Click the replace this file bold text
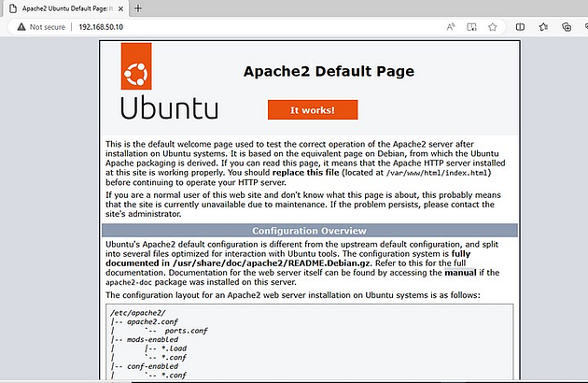This screenshot has height=383, width=588. 305,173
